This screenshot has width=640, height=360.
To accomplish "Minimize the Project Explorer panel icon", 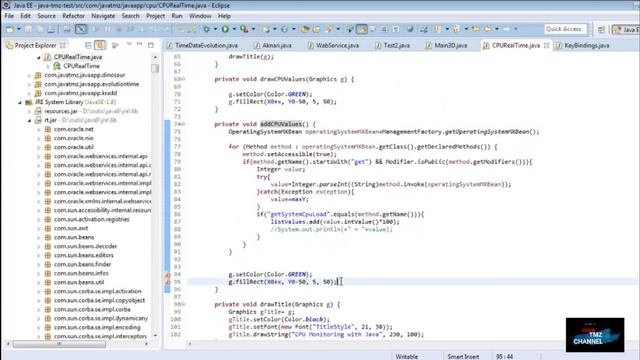I will 140,44.
